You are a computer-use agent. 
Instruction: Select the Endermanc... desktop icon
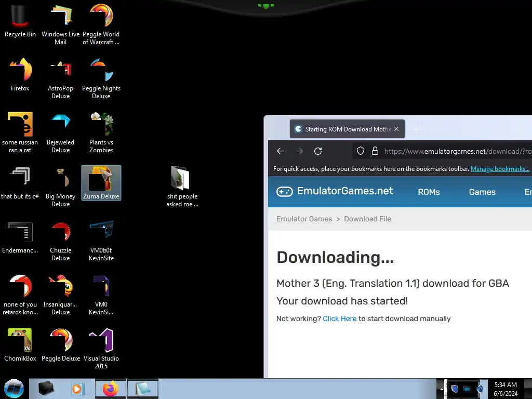point(20,237)
